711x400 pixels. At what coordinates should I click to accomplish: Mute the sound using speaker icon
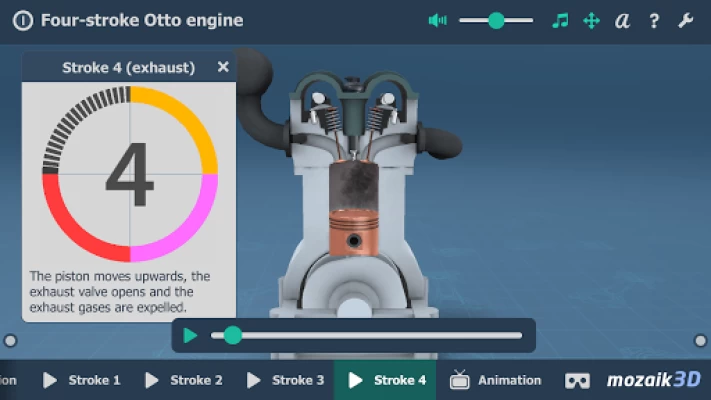[x=437, y=20]
